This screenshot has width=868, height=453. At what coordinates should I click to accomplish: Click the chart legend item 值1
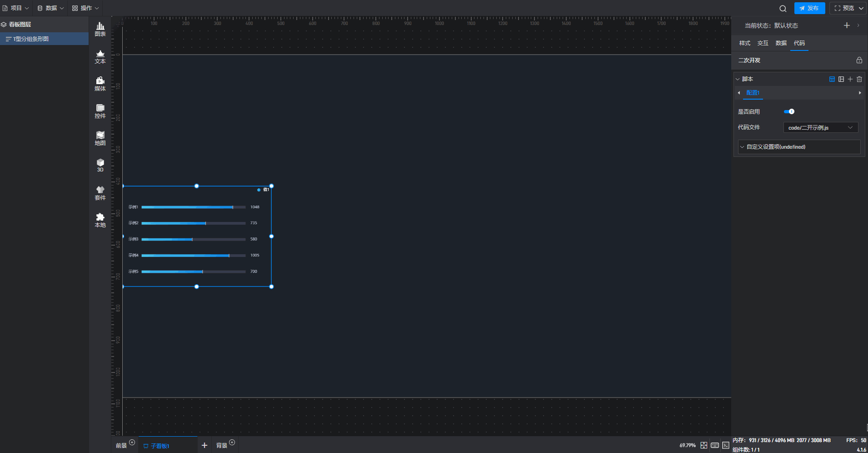click(x=264, y=190)
